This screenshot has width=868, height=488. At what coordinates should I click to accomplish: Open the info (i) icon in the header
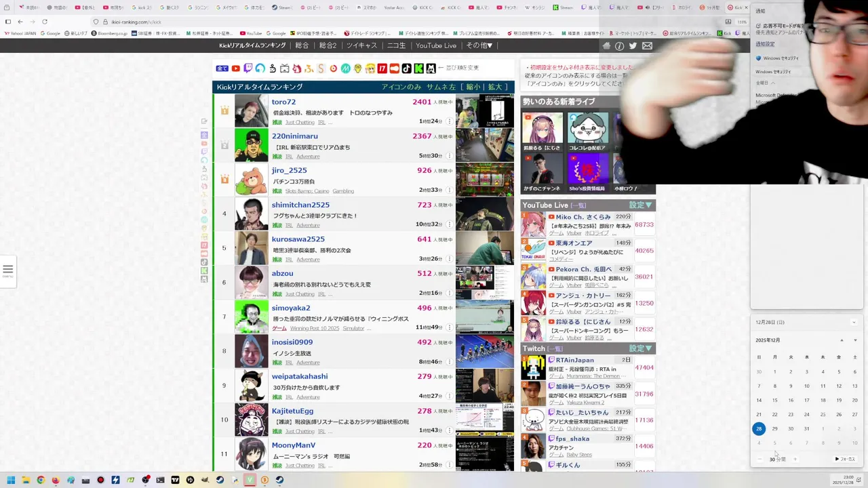(619, 46)
